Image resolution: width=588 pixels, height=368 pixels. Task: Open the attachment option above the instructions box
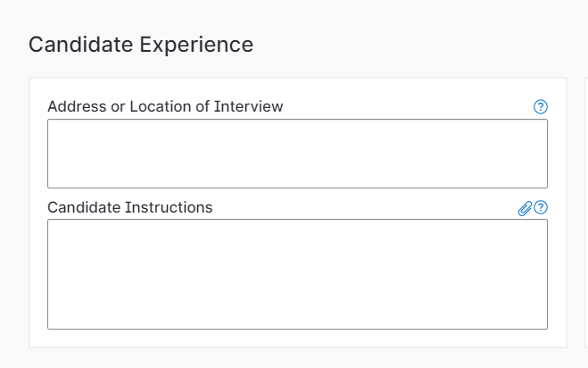pos(525,208)
